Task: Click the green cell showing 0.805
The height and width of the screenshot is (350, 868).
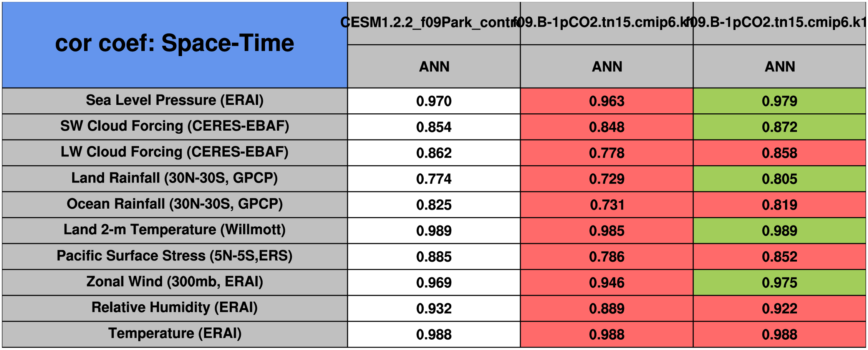Action: tap(779, 179)
